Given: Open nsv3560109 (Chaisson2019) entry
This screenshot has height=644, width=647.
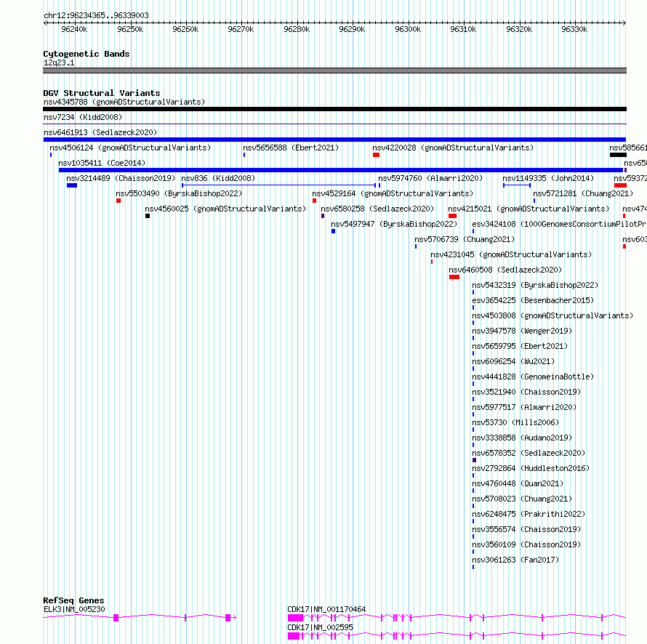Looking at the screenshot, I should [x=526, y=544].
